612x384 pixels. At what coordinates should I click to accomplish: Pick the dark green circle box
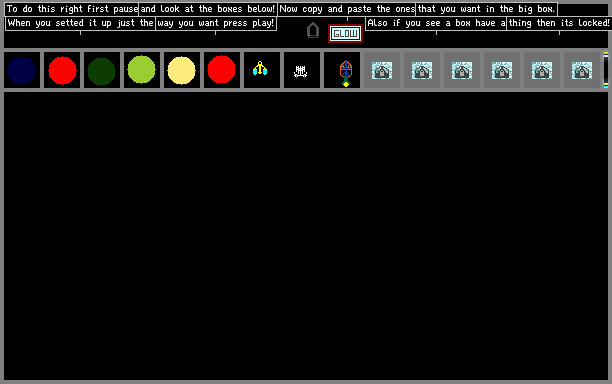pos(102,70)
